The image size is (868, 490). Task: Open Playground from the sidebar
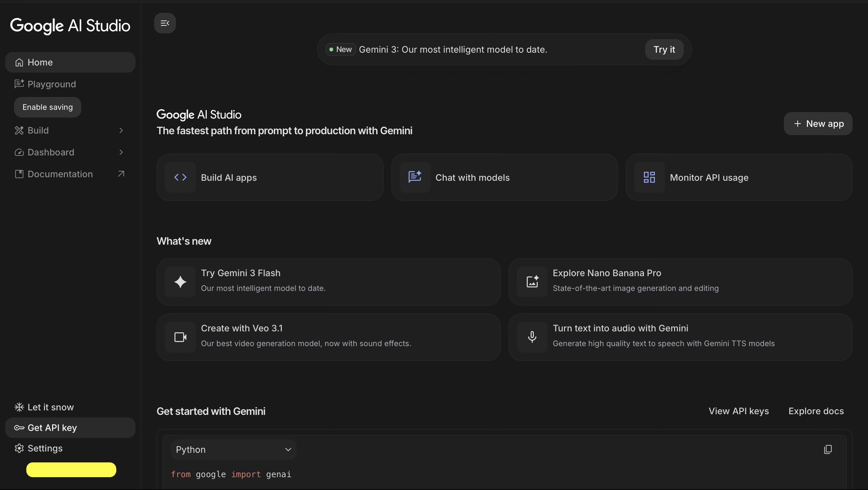tap(51, 84)
